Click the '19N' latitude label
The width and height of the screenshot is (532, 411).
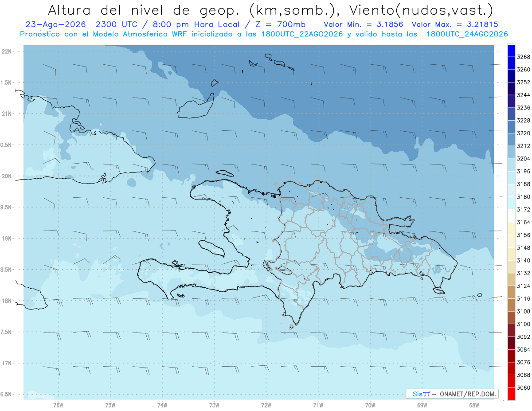[x=6, y=238]
